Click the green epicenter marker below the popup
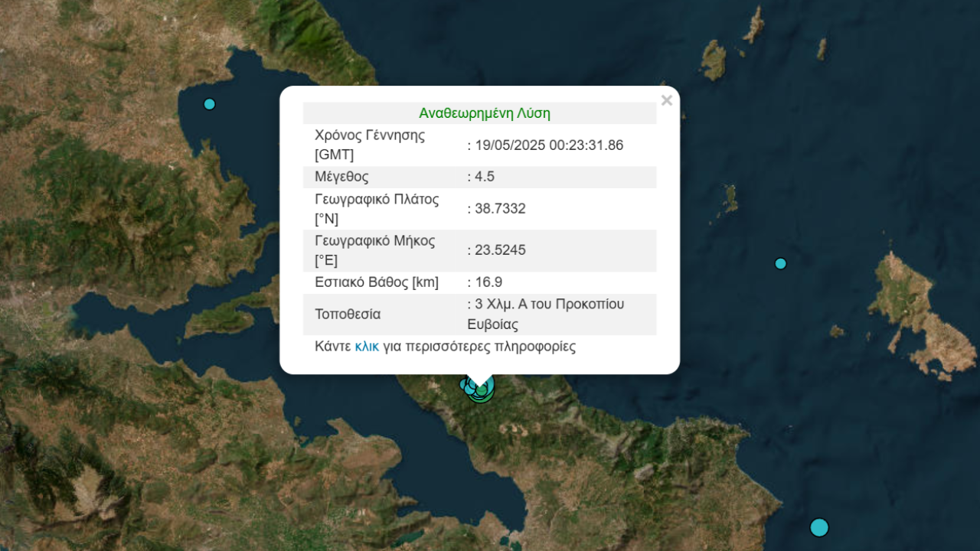This screenshot has width=980, height=551. 481,390
